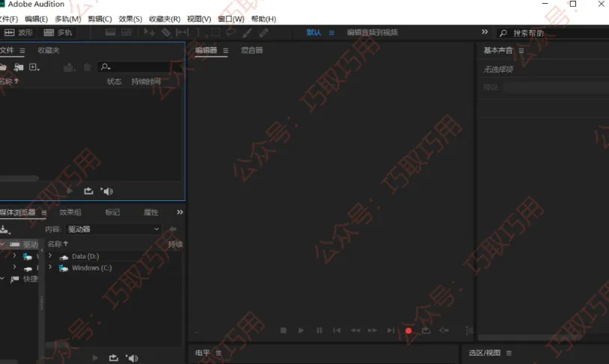Switch to 编辑音频到视频 workspace

372,32
